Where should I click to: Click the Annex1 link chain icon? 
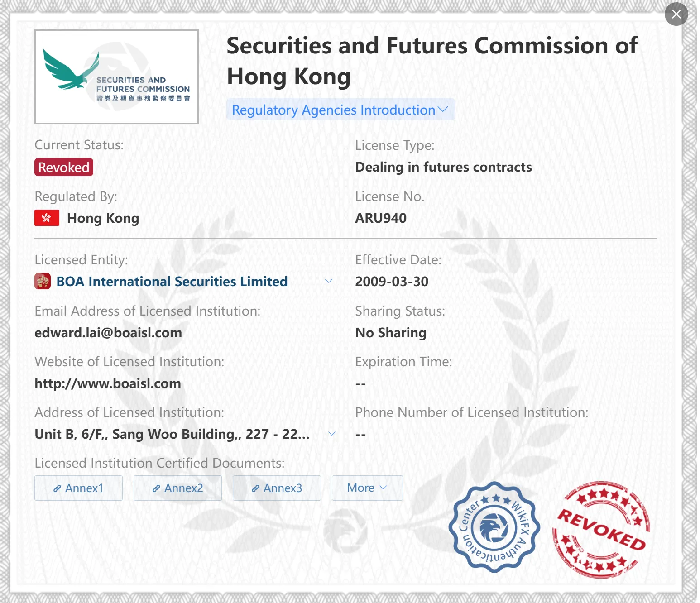click(x=57, y=488)
